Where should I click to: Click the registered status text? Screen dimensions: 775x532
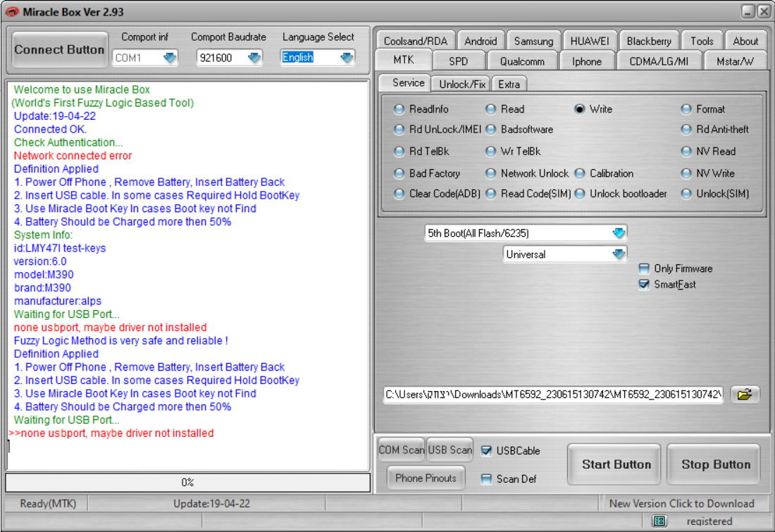tap(709, 521)
